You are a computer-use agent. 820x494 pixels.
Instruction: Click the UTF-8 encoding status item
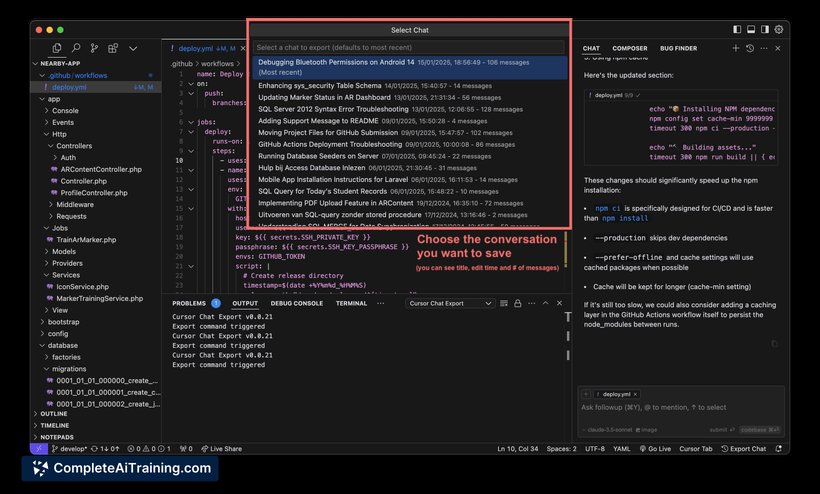click(x=595, y=449)
